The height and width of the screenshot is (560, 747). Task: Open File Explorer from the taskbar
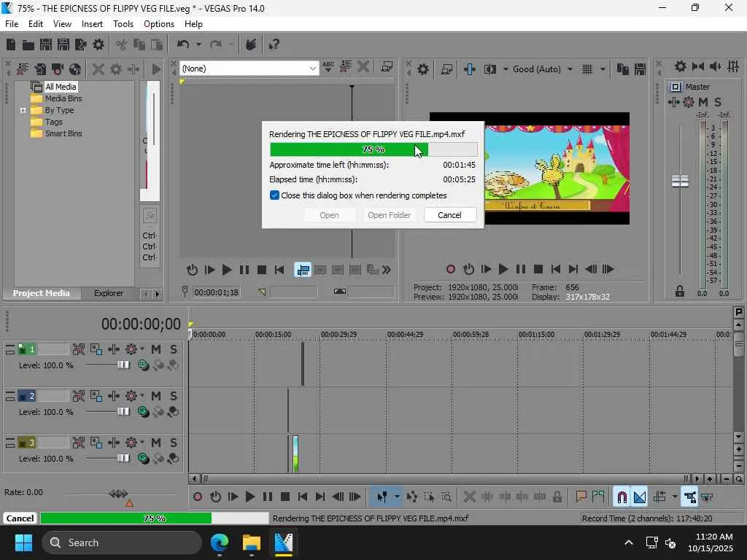252,542
